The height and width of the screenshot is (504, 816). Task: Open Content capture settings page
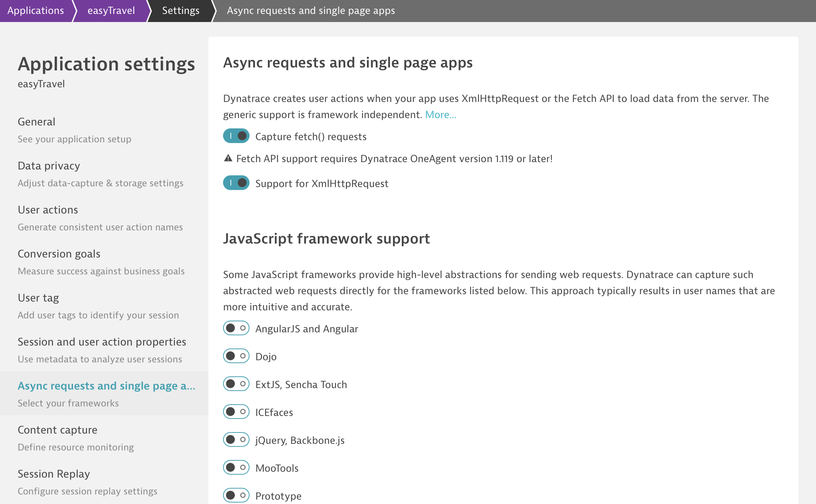point(58,430)
